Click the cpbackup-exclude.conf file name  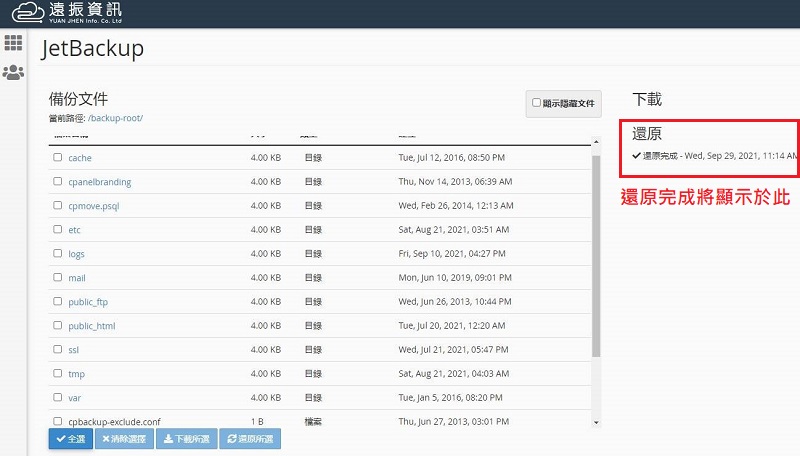(x=114, y=422)
